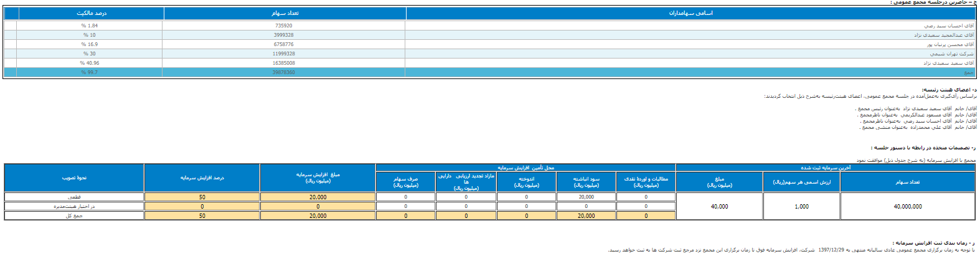980x259 pixels.
Task: Select the total ownership % 99.7
Action: point(89,72)
